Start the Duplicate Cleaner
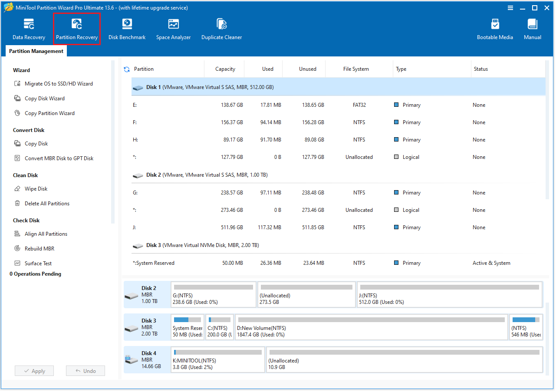The height and width of the screenshot is (392, 556). [221, 28]
